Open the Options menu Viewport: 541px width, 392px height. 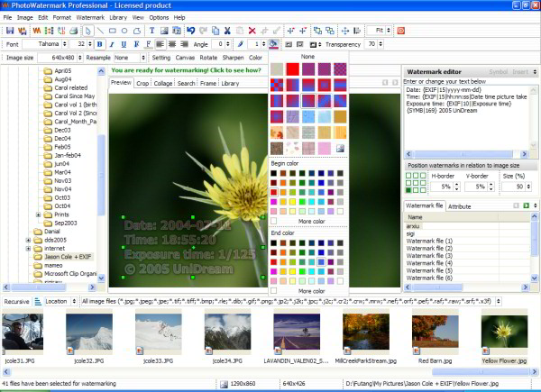[159, 17]
